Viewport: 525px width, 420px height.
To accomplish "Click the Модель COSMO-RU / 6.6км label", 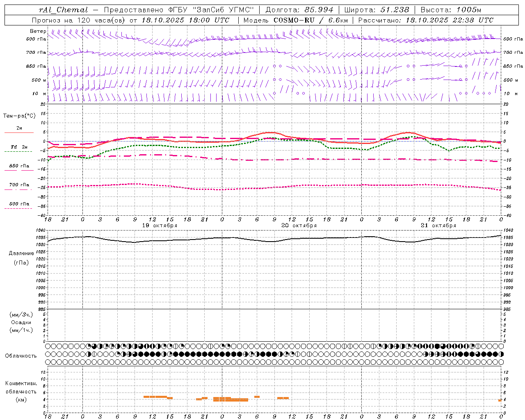I will pos(296,20).
